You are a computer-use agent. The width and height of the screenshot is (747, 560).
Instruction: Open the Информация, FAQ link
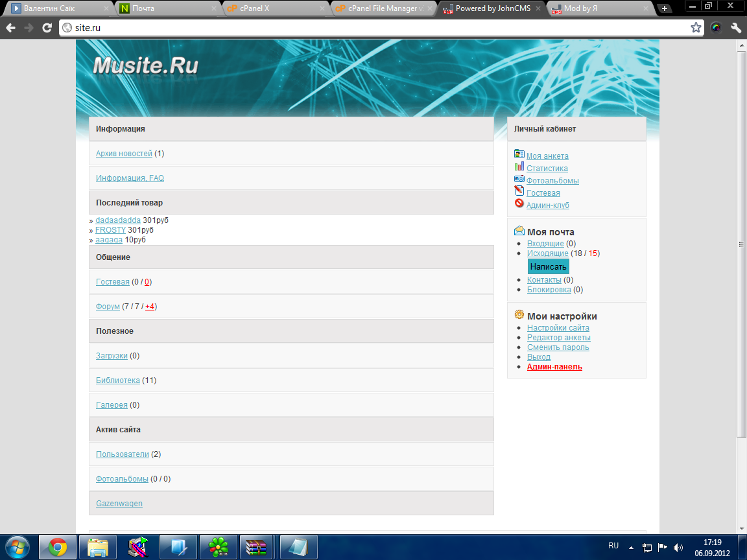tap(130, 178)
